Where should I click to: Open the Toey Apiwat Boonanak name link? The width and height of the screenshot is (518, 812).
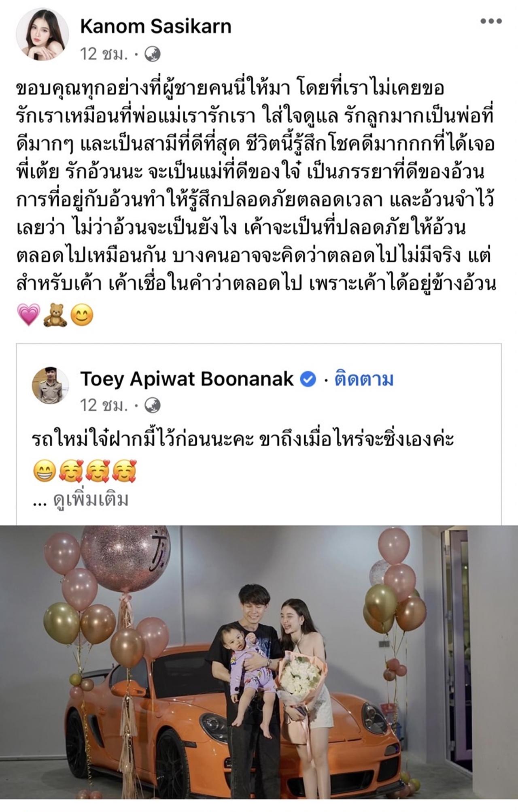187,379
